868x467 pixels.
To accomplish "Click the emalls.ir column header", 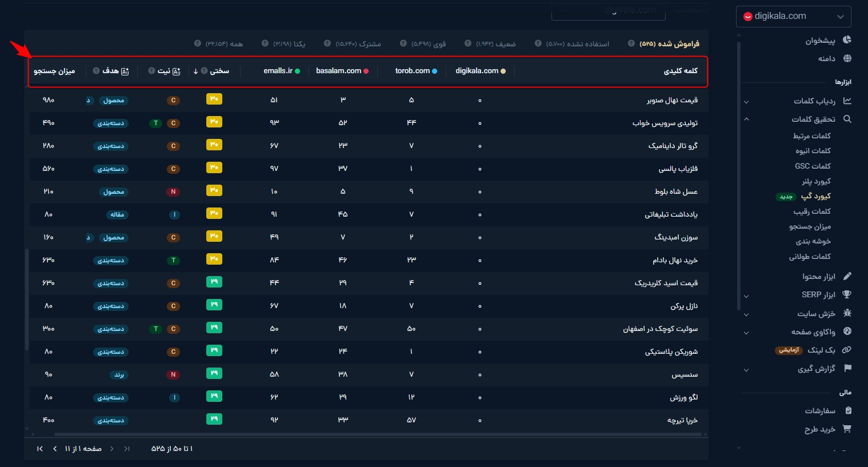I will 282,71.
